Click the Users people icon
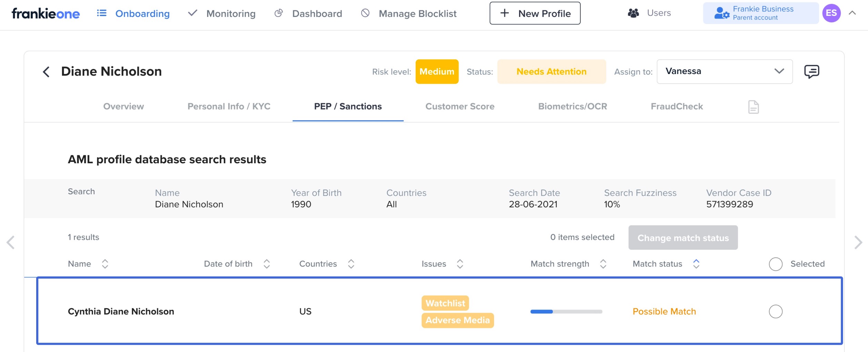The width and height of the screenshot is (868, 352). coord(633,13)
